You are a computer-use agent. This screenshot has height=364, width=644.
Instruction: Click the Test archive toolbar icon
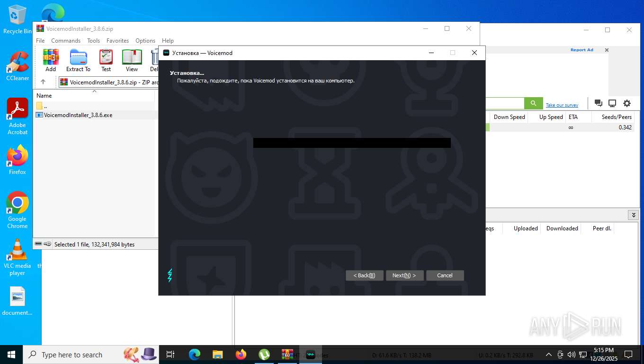pos(106,60)
